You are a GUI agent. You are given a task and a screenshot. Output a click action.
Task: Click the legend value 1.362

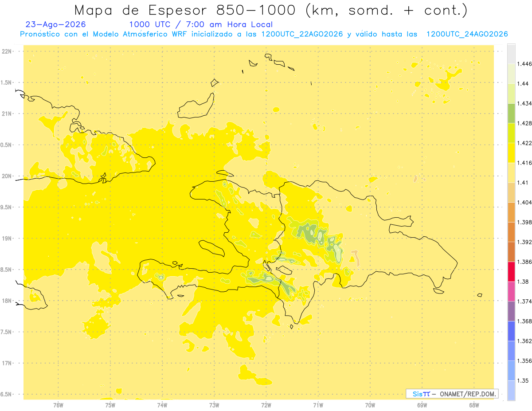point(524,341)
